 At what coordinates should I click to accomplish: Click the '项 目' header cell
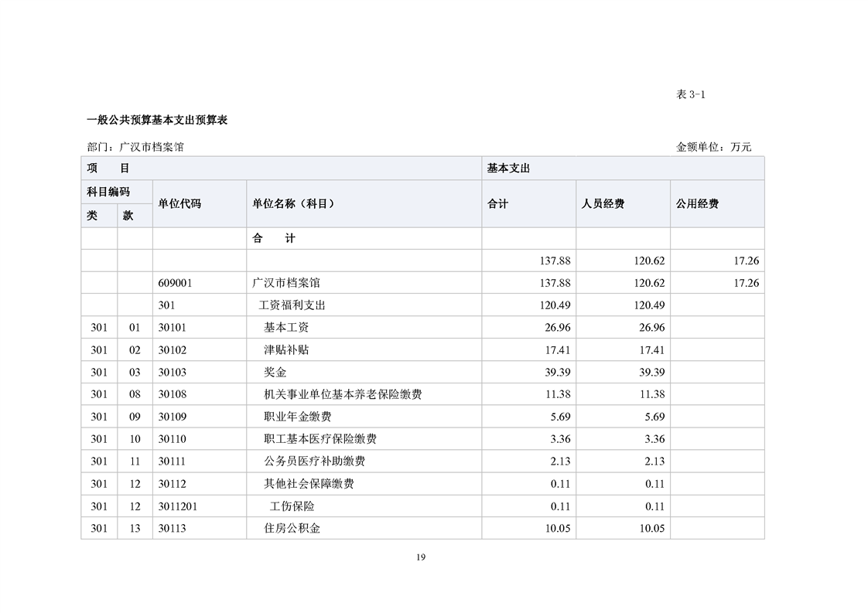point(282,169)
